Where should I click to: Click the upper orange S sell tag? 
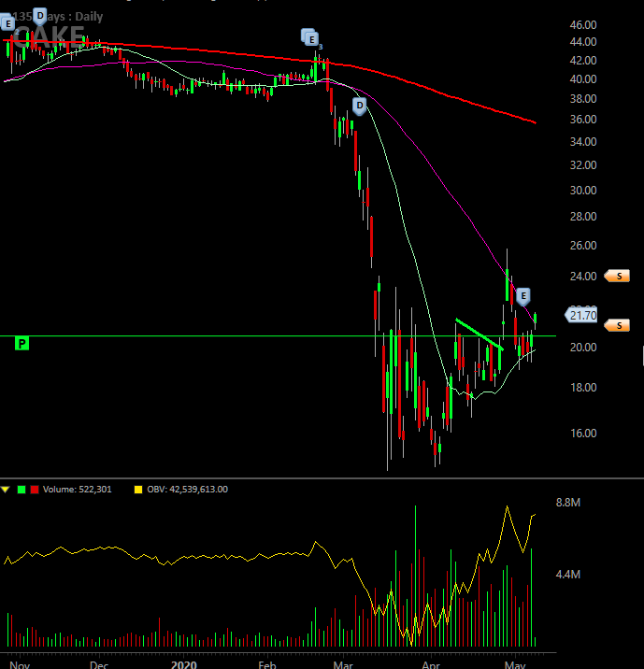pos(617,276)
